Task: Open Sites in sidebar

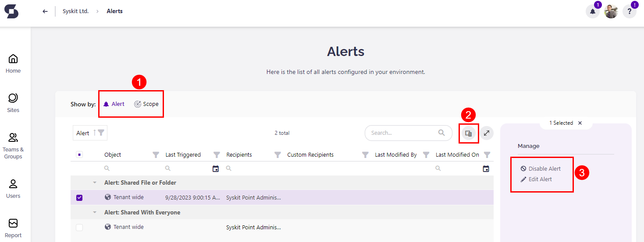Action: click(x=13, y=103)
